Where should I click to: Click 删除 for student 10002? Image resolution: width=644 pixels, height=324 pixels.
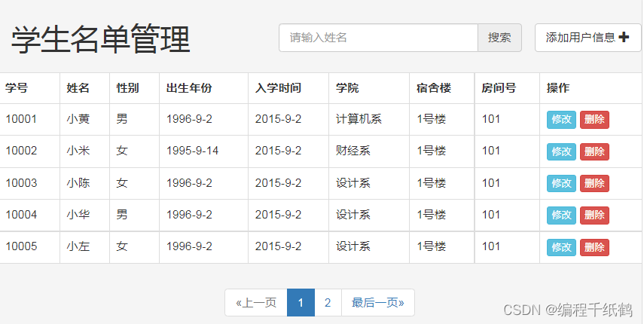pyautogui.click(x=594, y=151)
